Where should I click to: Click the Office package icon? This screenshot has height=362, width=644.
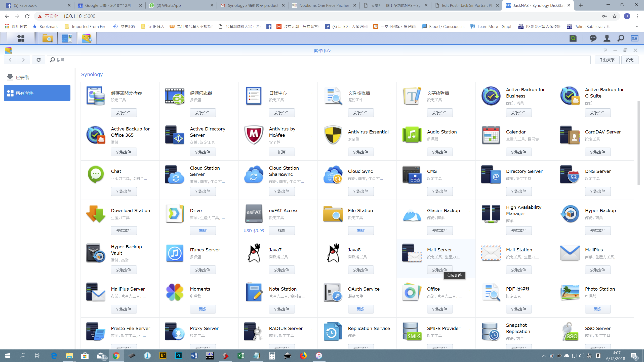pos(412,292)
